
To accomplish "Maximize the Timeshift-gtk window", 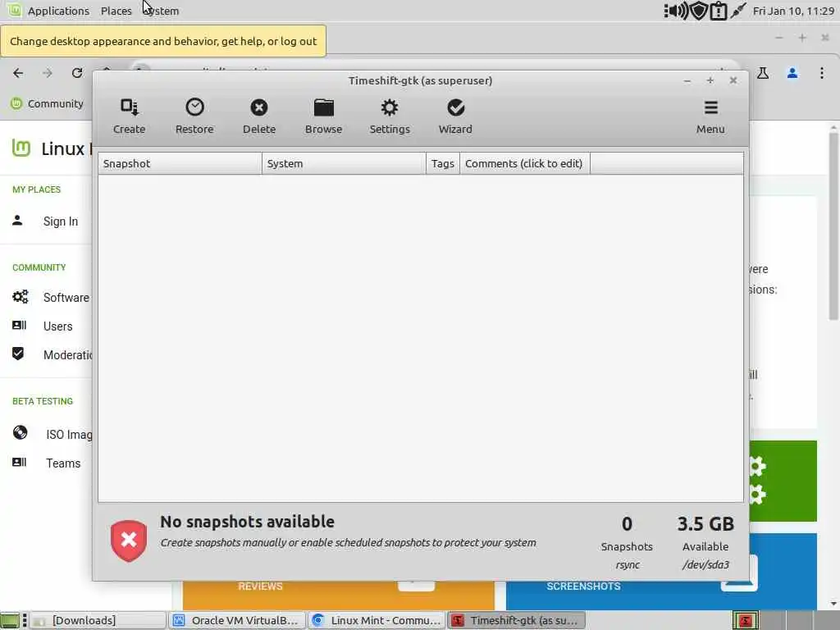I will (x=710, y=80).
